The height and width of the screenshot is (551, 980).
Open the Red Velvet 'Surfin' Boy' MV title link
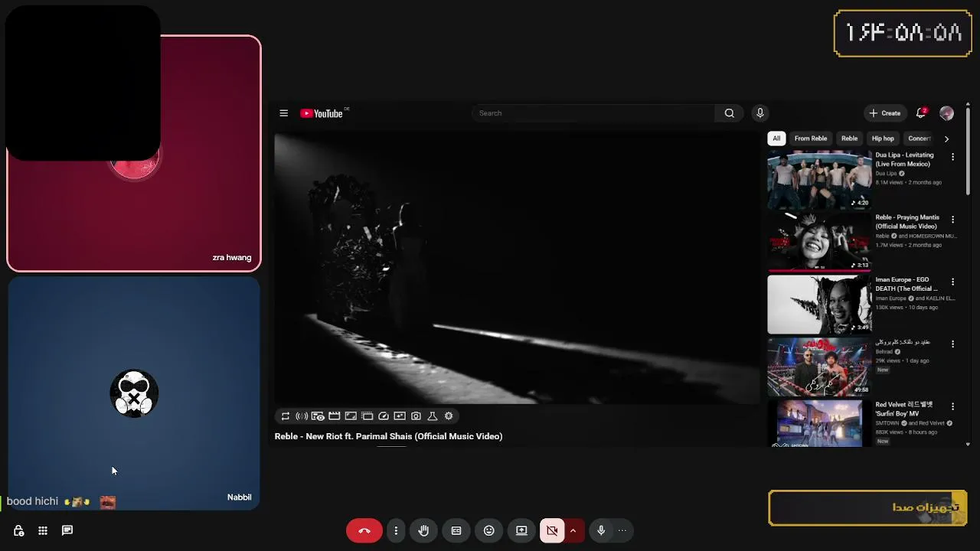pos(904,409)
